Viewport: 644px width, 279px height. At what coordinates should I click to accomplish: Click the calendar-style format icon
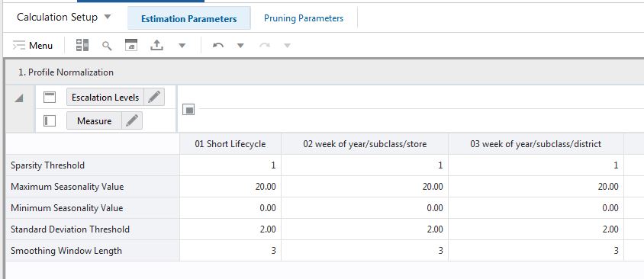131,45
